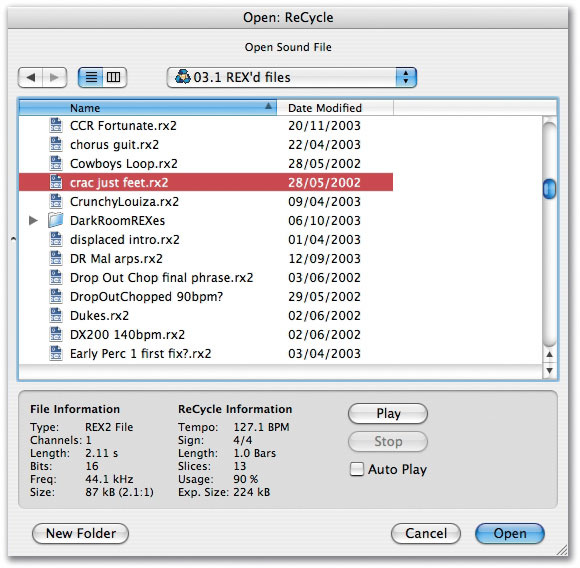Click the DropOutChopped 90bpm? file icon
The height and width of the screenshot is (568, 580).
coord(56,297)
